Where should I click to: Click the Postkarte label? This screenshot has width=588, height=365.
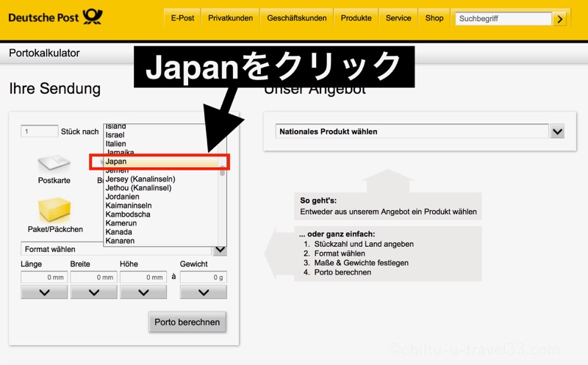(54, 180)
